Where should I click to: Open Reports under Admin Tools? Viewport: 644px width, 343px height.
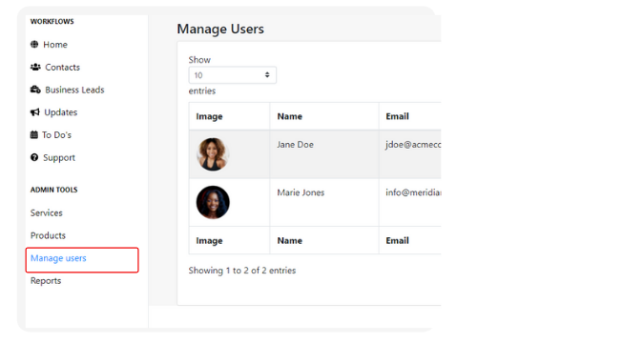[46, 281]
